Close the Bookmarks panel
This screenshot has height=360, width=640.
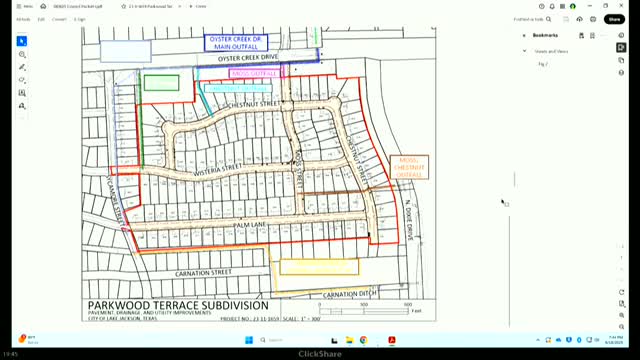point(524,36)
